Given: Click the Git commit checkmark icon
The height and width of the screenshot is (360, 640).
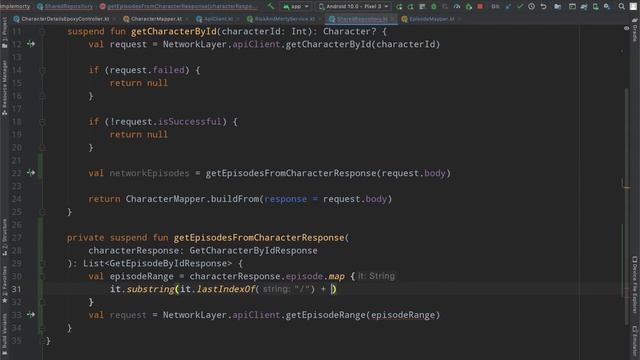Looking at the screenshot, I should click(520, 7).
